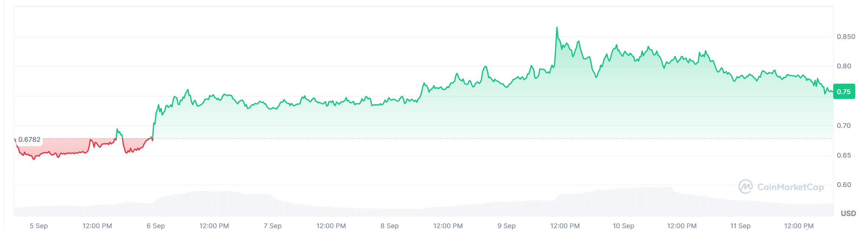Click the 0.6782 opening price label
Viewport: 868px width, 230px height.
(29, 140)
